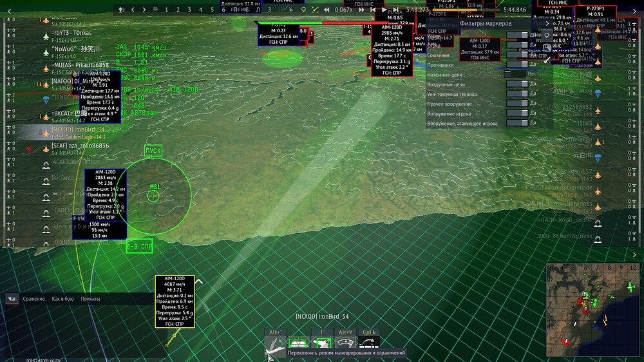644x362 pixels.
Task: Click the Л button in replay toolbar
Action: (x=258, y=10)
